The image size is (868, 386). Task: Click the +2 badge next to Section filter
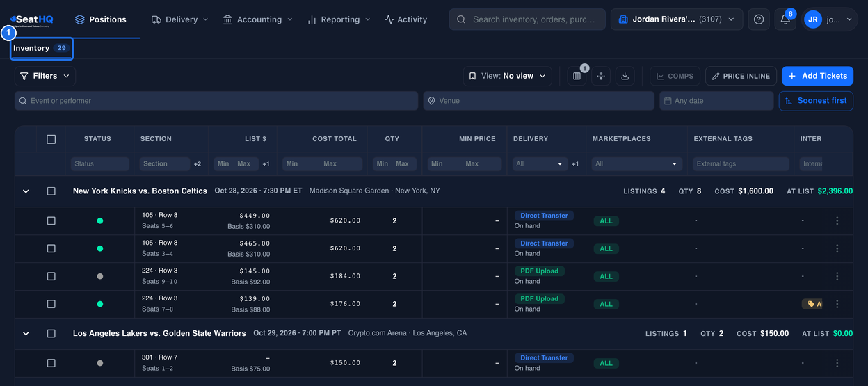pyautogui.click(x=198, y=164)
